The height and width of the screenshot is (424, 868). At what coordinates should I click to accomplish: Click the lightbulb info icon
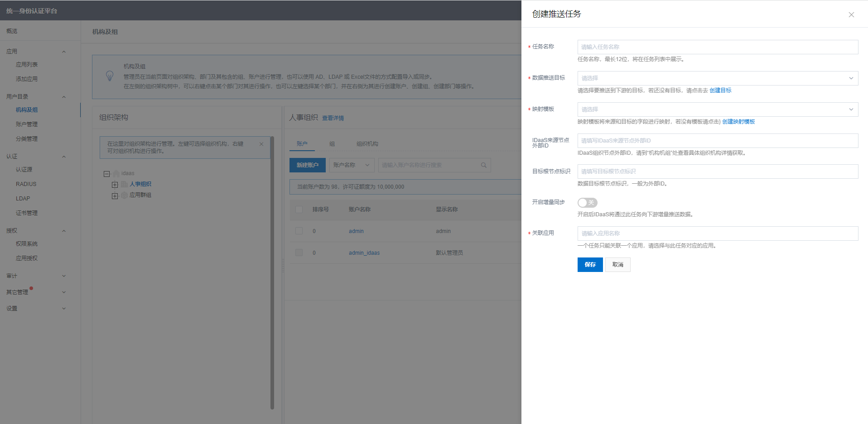110,76
